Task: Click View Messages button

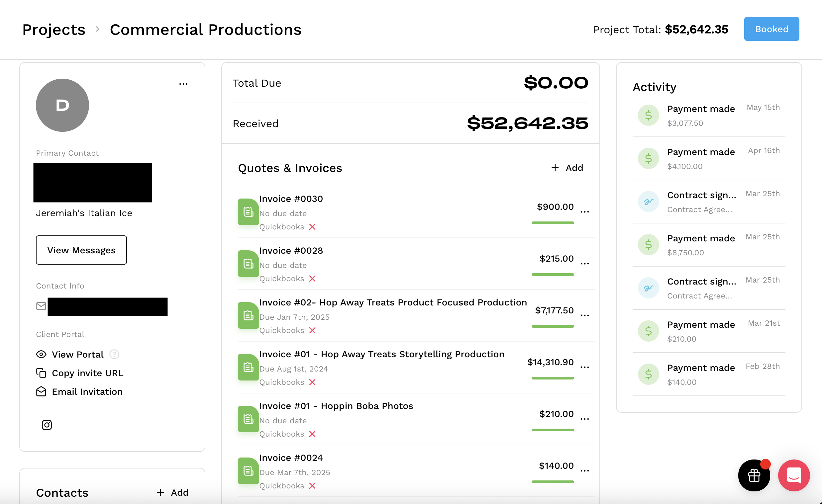Action: pos(81,250)
